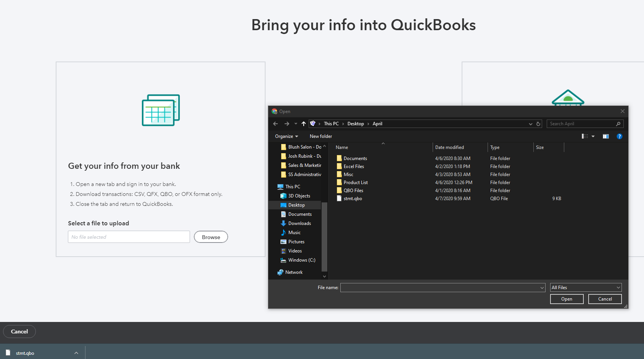Expand stmt.qbo download options chevron
The width and height of the screenshot is (644, 359).
[x=76, y=353]
